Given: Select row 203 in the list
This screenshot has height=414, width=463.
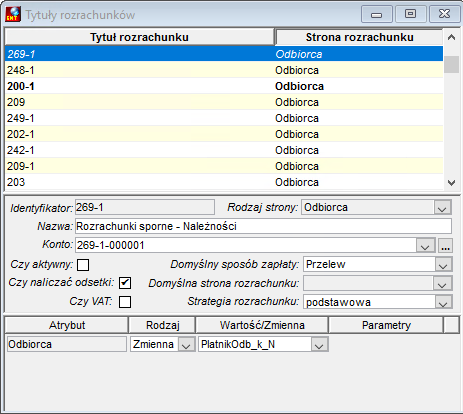Looking at the screenshot, I should point(224,182).
